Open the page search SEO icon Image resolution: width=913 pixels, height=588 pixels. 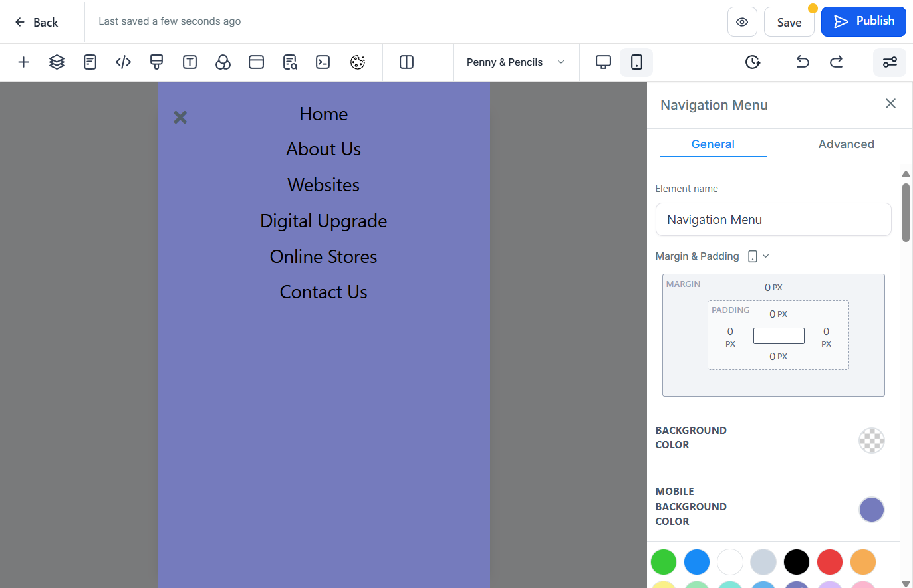pos(290,62)
